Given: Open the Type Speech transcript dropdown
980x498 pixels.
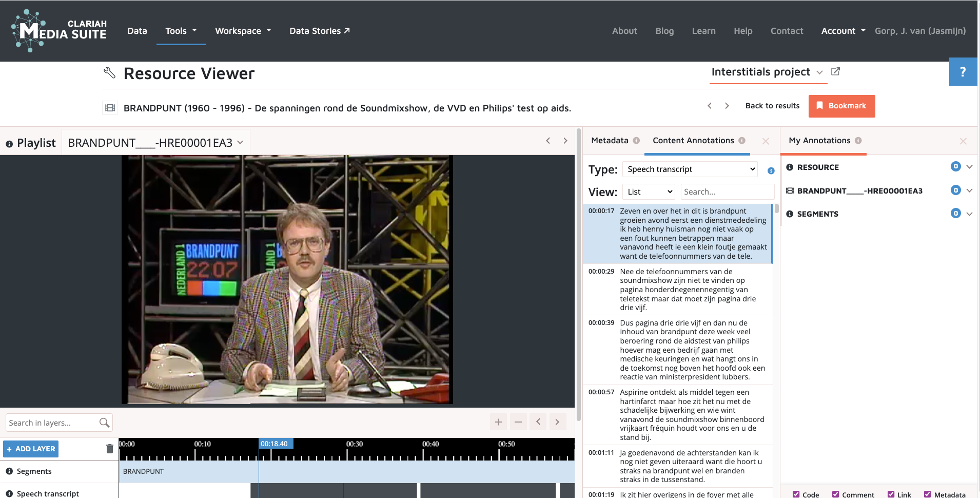Looking at the screenshot, I should point(691,169).
